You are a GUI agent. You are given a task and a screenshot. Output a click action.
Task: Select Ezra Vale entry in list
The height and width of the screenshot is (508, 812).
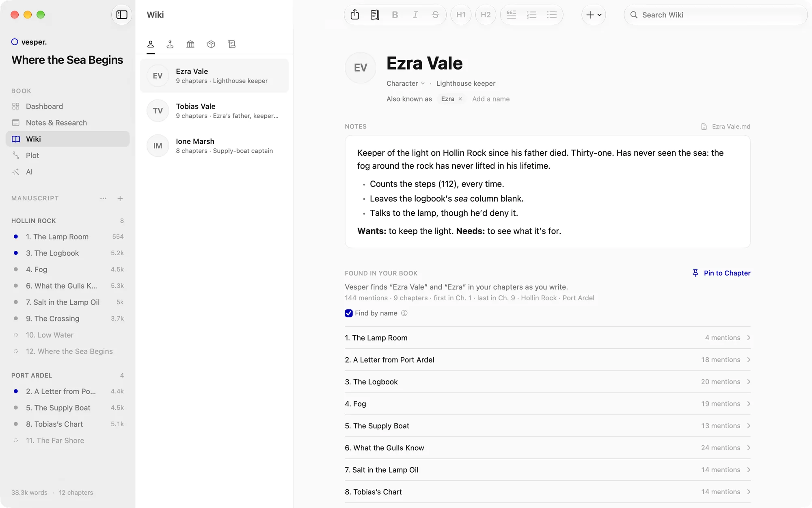[214, 76]
